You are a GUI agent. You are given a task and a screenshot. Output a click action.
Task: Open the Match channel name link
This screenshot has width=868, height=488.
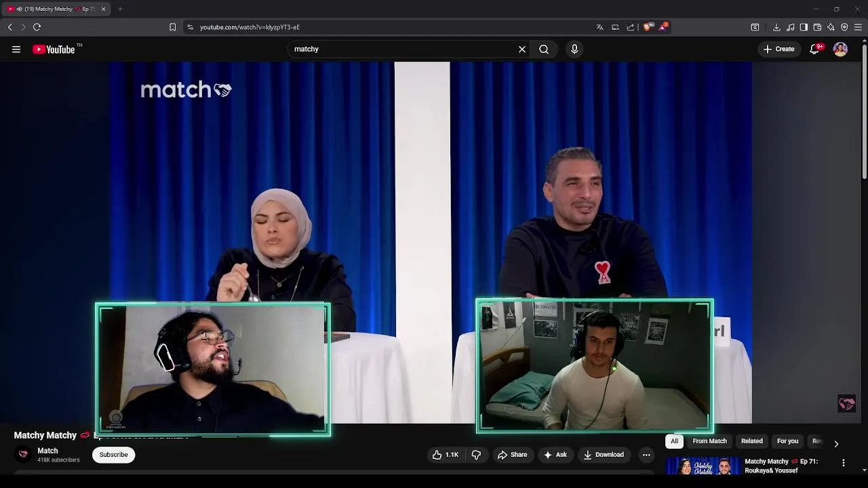(47, 451)
